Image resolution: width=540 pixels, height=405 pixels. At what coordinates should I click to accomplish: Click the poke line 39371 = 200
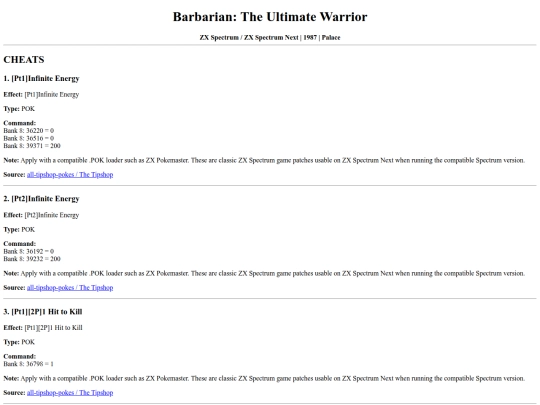(x=32, y=146)
